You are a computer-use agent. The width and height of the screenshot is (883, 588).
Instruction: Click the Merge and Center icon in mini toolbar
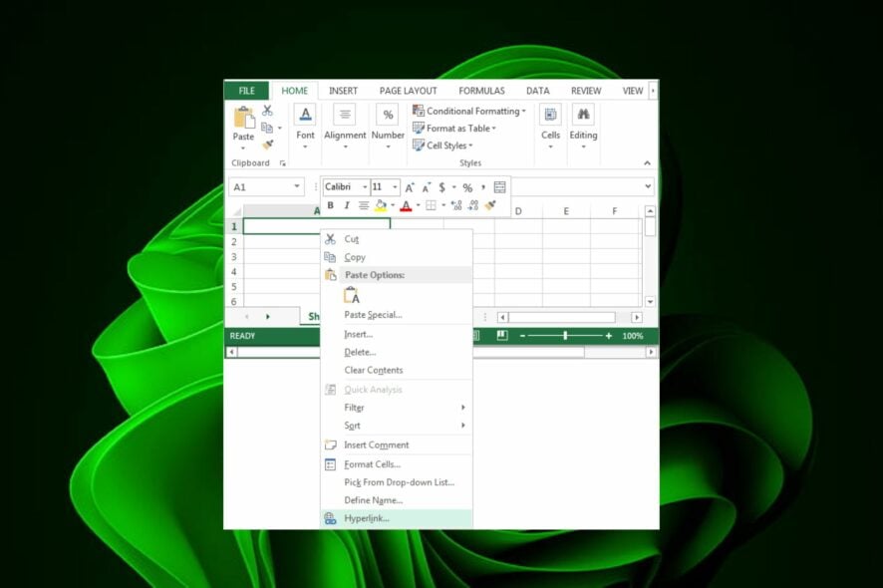499,187
